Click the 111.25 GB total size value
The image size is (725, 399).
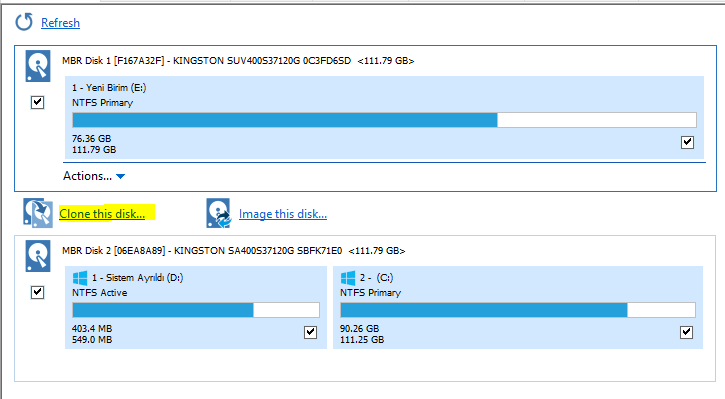point(362,340)
